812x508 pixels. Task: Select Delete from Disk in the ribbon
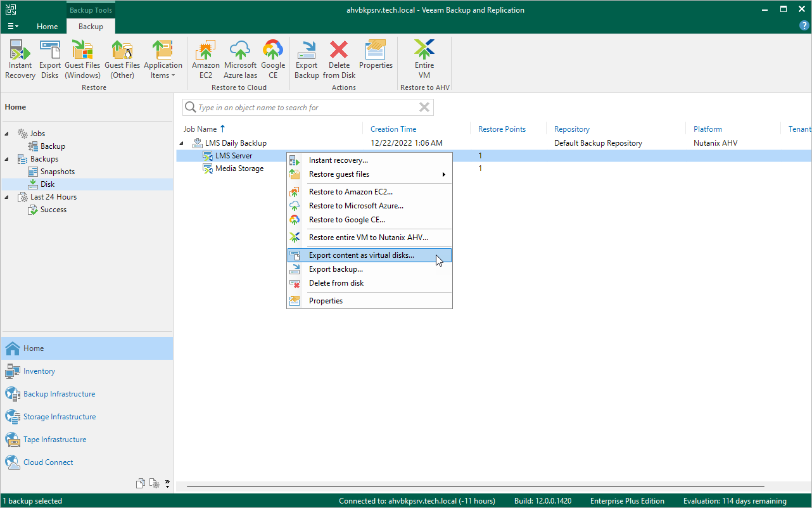(x=339, y=60)
